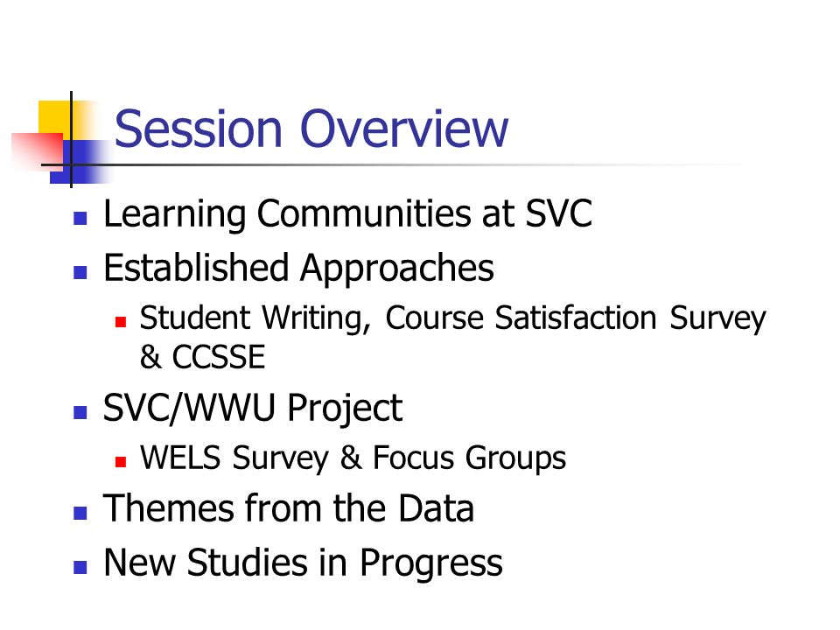Click WELS Survey & Focus Groups text
The height and width of the screenshot is (630, 840).
coord(353,458)
